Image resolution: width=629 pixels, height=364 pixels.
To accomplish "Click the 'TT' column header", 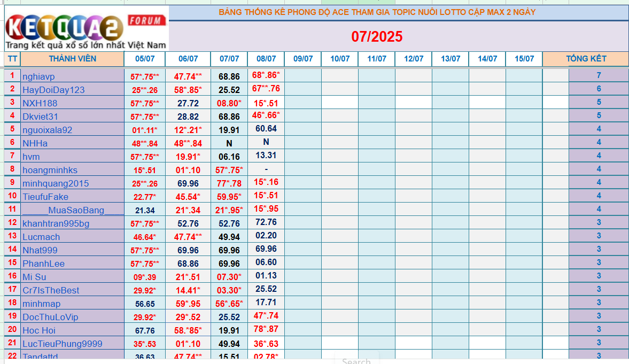I will [x=12, y=59].
